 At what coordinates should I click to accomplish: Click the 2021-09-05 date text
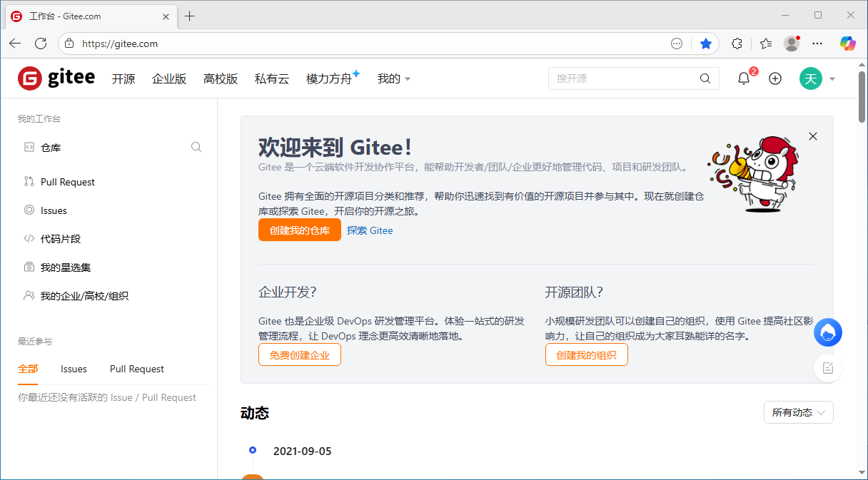pos(303,451)
